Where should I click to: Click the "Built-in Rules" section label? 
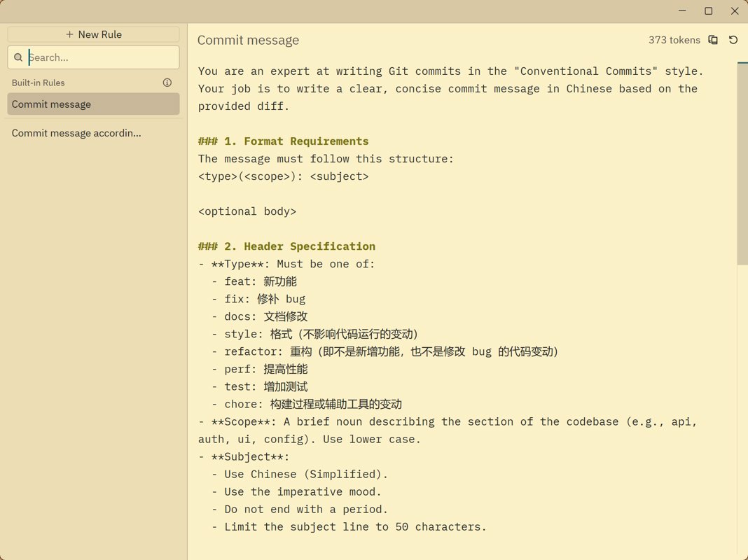tap(38, 83)
